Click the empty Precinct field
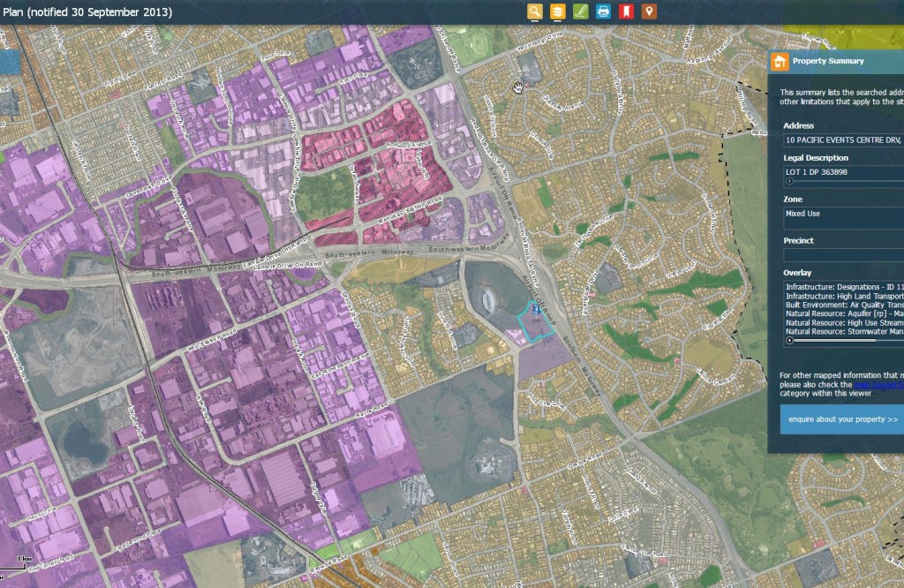The width and height of the screenshot is (904, 588). point(843,255)
